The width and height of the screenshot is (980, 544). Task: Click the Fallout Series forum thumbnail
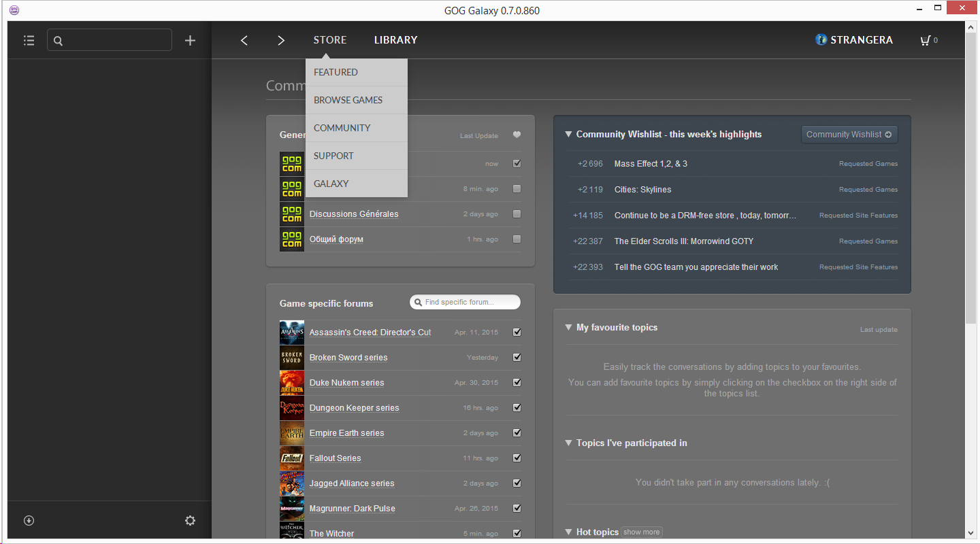[291, 458]
